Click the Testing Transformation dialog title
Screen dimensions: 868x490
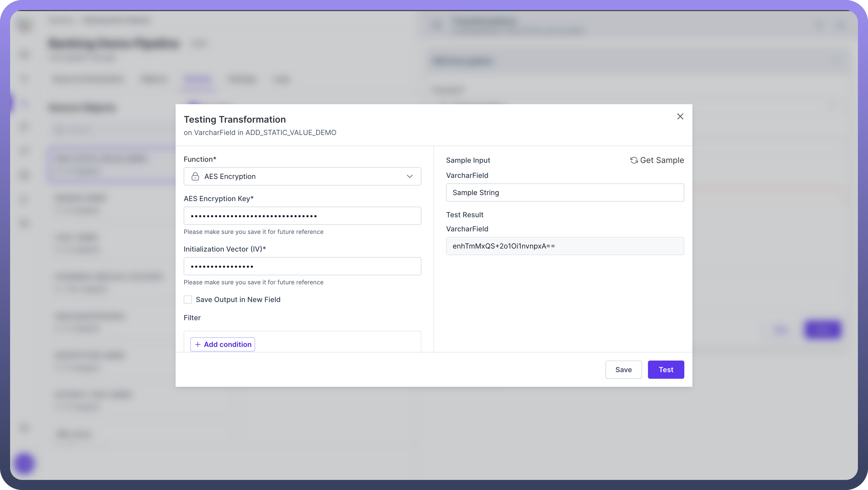234,120
